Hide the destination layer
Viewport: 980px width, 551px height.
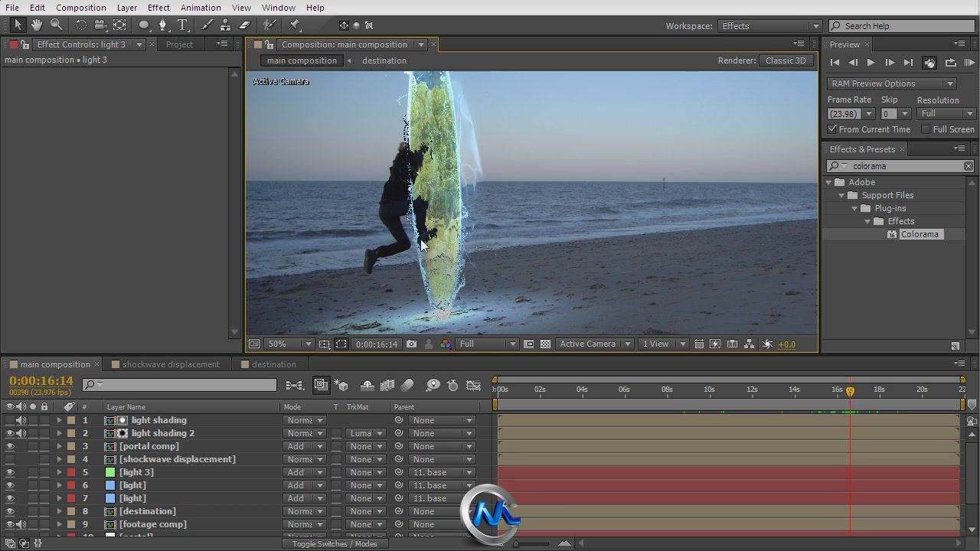click(10, 511)
